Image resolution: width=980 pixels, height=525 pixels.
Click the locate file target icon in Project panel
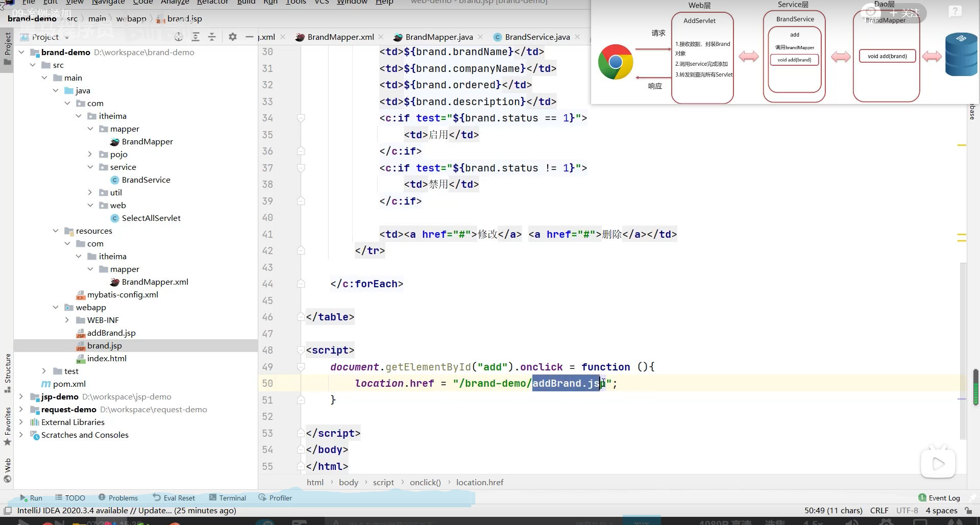pyautogui.click(x=179, y=37)
